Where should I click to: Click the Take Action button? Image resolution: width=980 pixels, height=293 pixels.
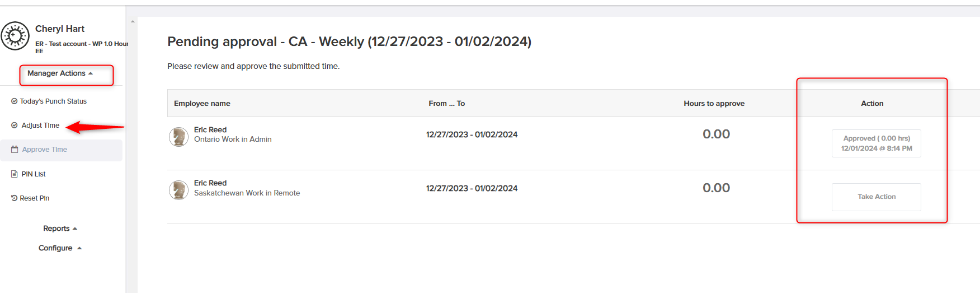click(877, 197)
